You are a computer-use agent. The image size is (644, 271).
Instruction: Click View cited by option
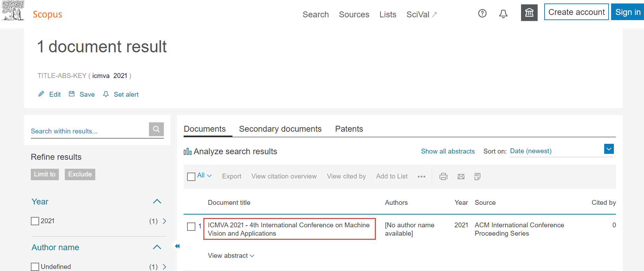[x=346, y=176]
